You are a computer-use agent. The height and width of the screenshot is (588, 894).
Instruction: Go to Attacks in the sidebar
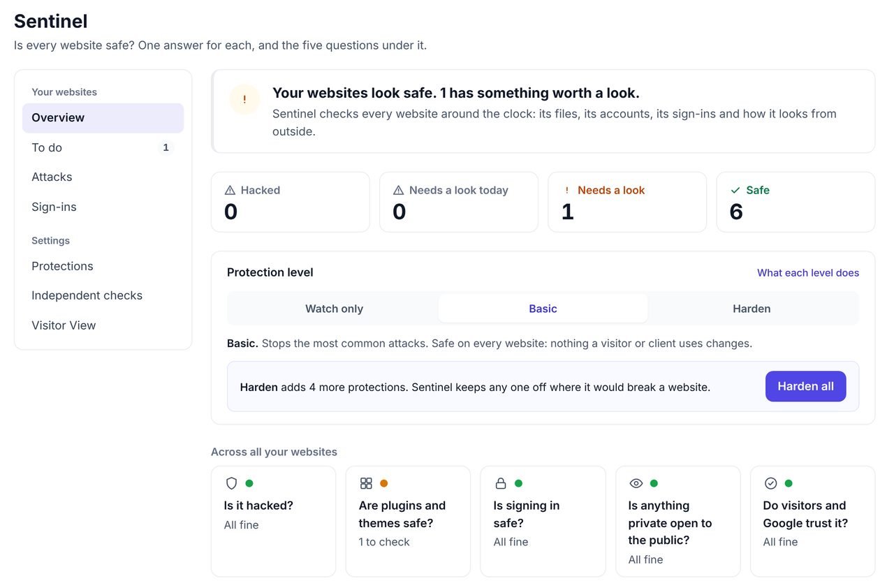click(x=103, y=177)
